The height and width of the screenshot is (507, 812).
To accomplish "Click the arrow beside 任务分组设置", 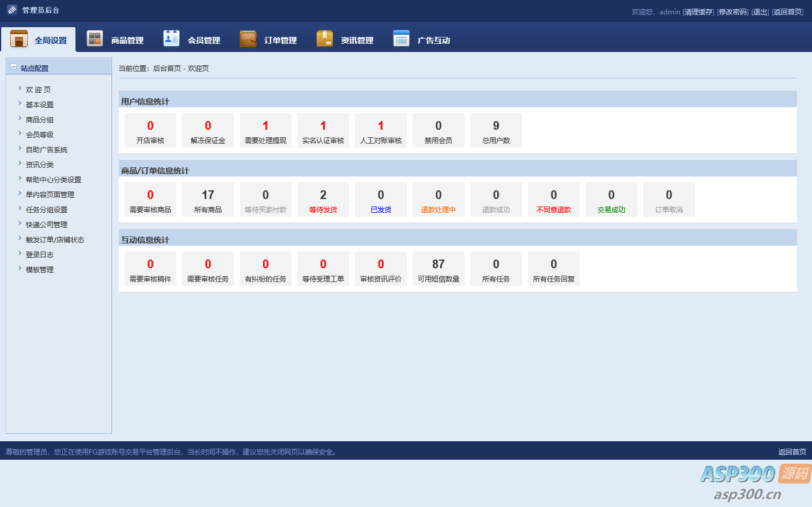I will [20, 208].
